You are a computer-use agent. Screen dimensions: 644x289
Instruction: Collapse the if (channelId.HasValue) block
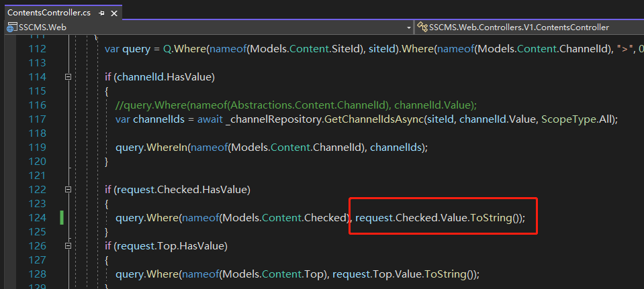[x=68, y=76]
